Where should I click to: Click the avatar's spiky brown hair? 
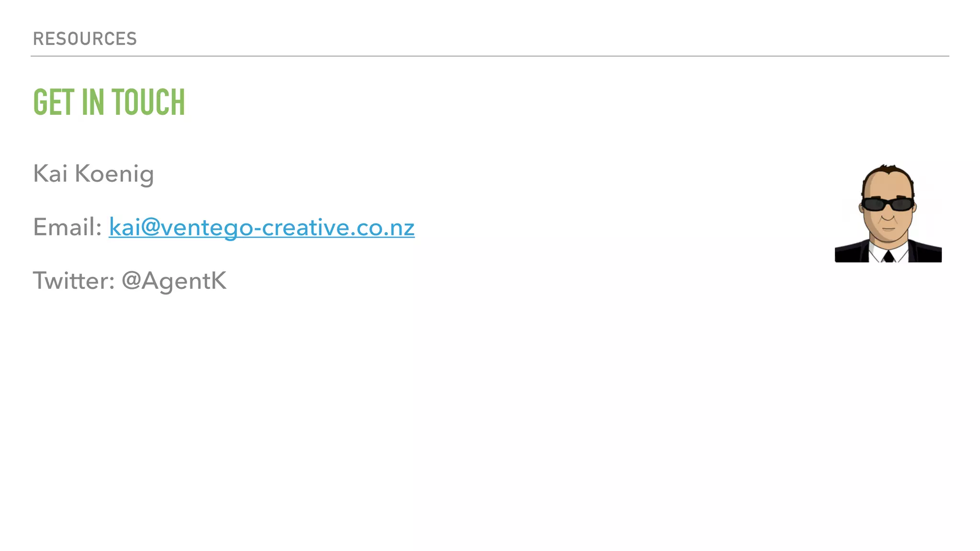(x=889, y=171)
